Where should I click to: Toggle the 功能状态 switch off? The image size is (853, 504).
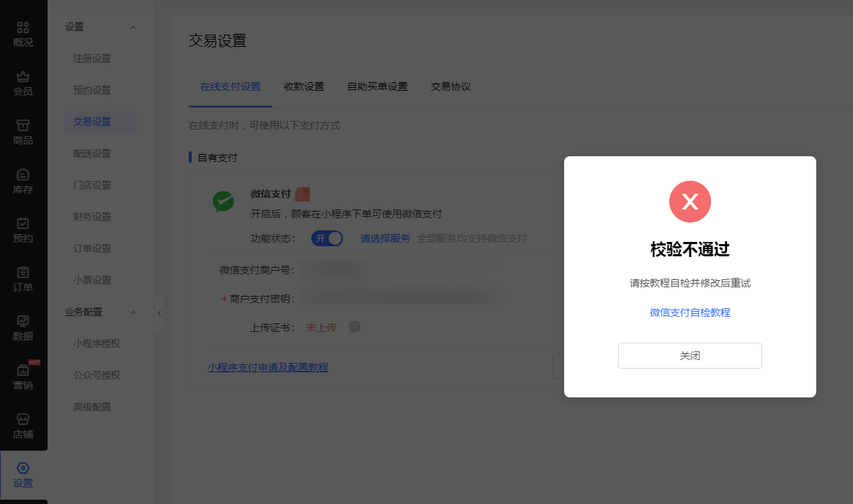pyautogui.click(x=327, y=238)
